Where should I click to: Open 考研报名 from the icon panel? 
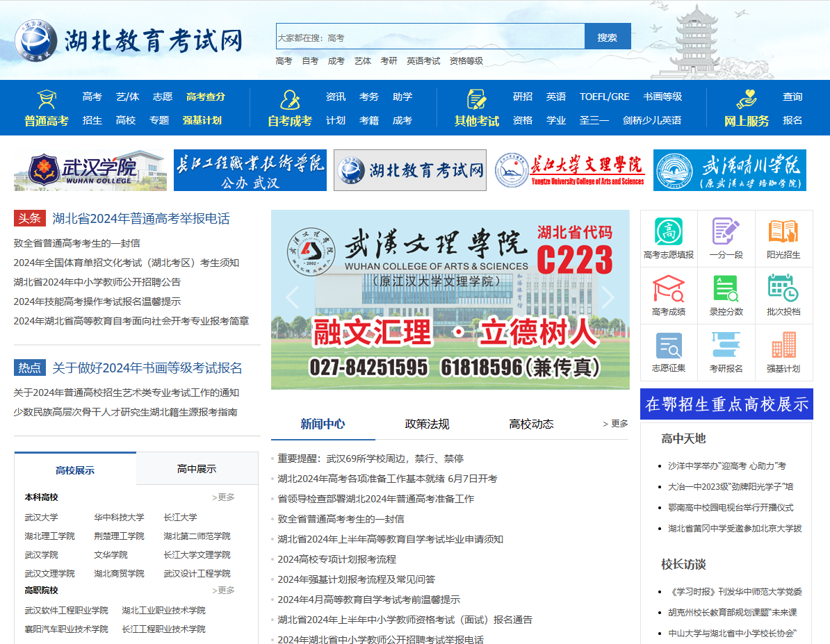(726, 345)
